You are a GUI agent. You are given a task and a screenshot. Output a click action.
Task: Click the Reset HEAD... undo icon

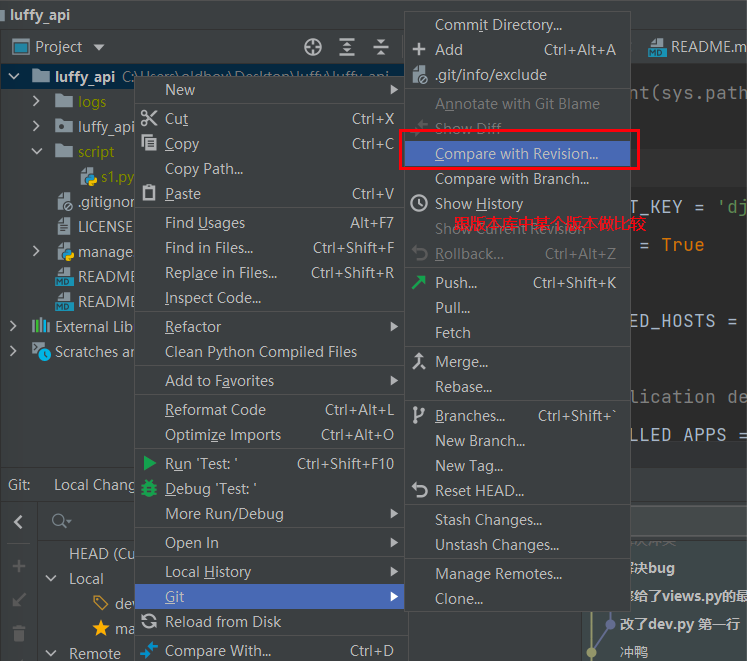(x=420, y=490)
